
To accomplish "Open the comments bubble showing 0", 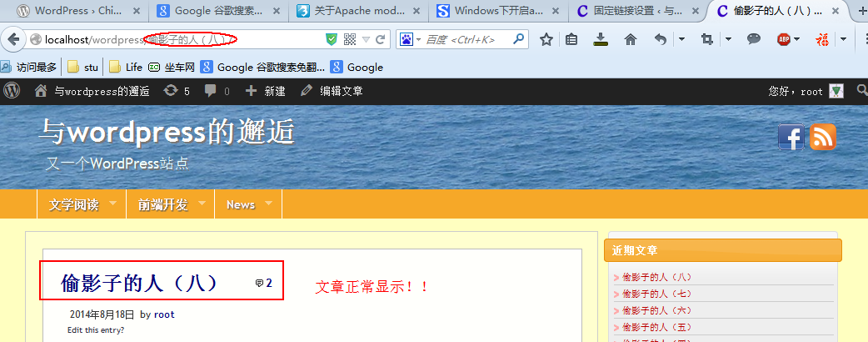I will pyautogui.click(x=217, y=91).
